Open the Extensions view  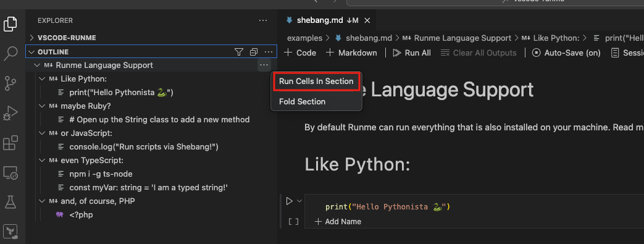[x=10, y=143]
